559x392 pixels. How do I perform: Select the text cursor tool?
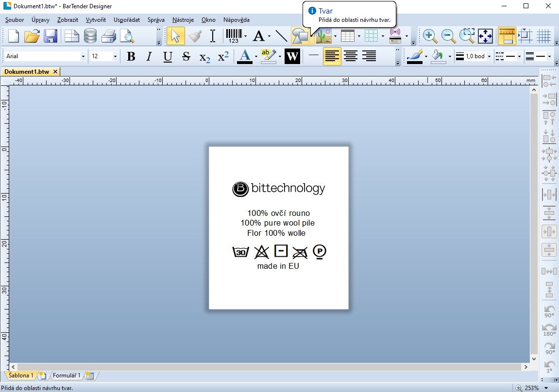coord(212,36)
